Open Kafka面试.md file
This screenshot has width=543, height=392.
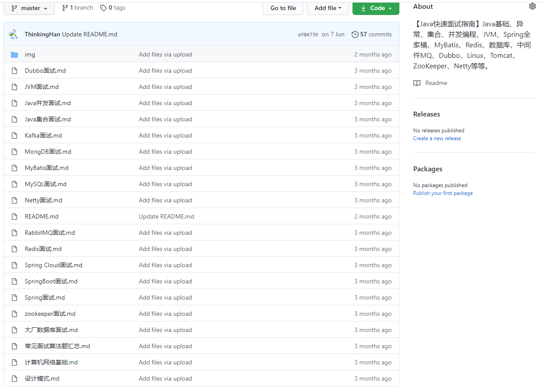(x=43, y=135)
